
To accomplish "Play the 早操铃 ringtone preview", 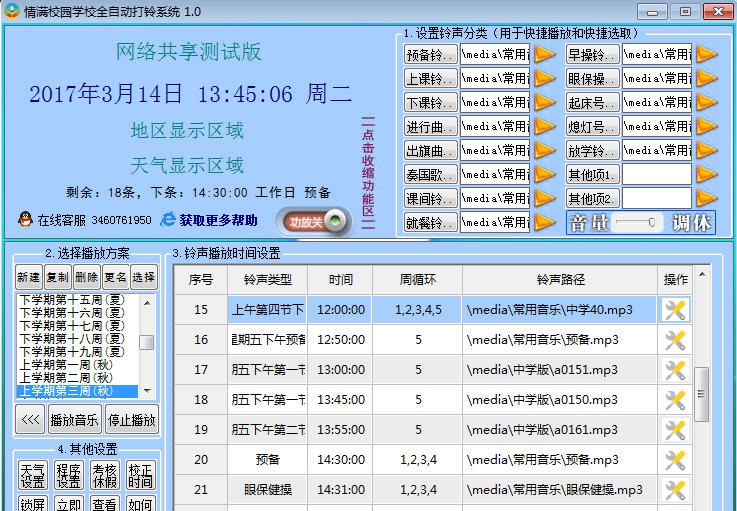I will click(706, 55).
